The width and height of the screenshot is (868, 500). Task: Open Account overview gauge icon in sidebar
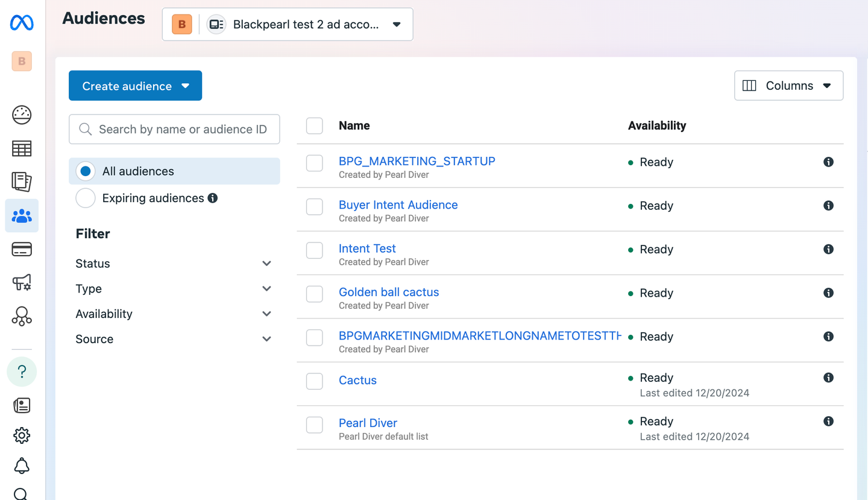(x=22, y=115)
